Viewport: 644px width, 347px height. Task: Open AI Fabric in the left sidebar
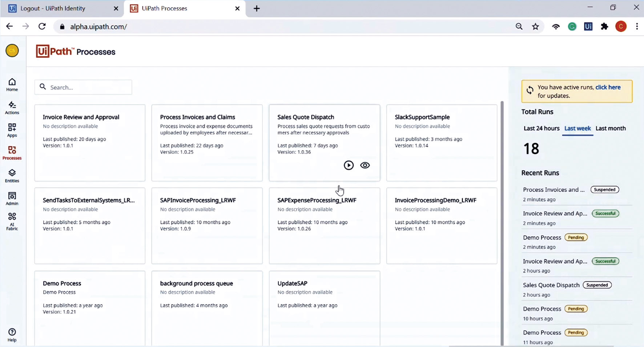[x=12, y=222]
